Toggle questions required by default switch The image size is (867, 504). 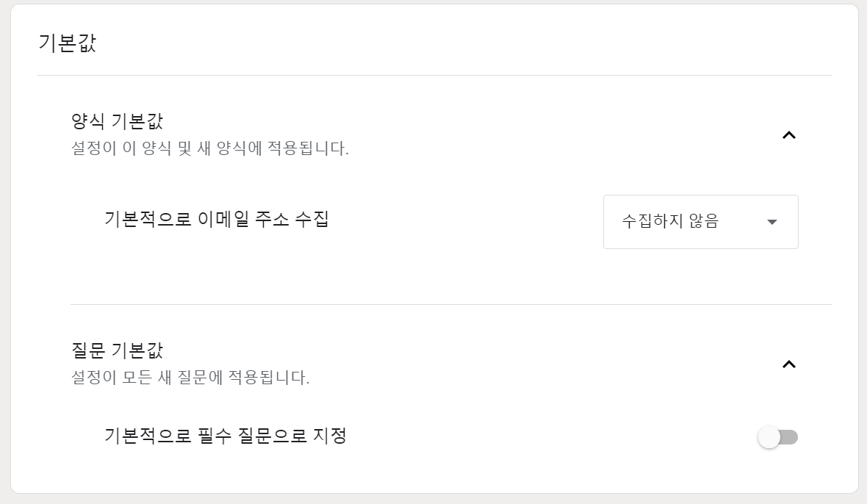point(780,436)
